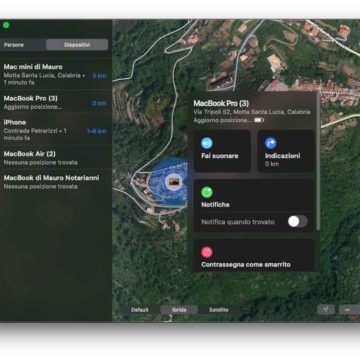Screen dimensions: 360x360
Task: Click the Fai suonare label
Action: 220,156
